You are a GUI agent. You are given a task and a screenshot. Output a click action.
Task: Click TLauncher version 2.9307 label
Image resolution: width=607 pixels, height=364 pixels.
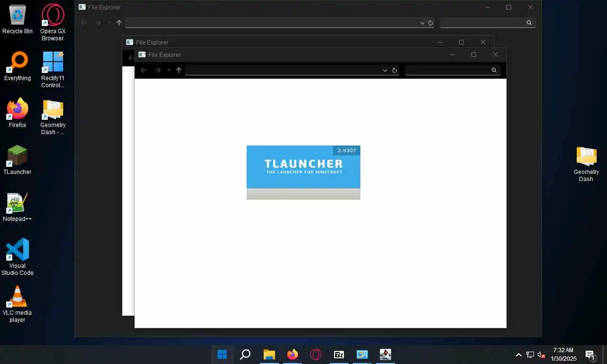tap(347, 150)
